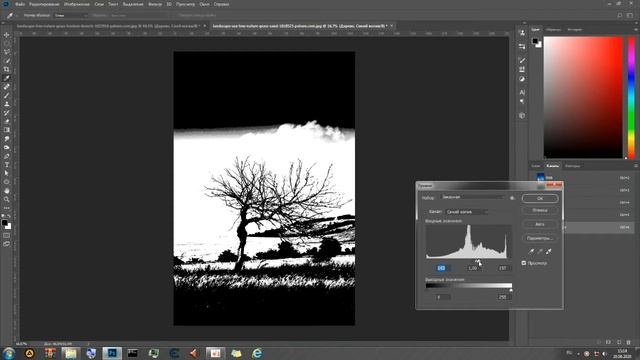The height and width of the screenshot is (360, 640).
Task: Click the Авто button in Levels
Action: 540,224
